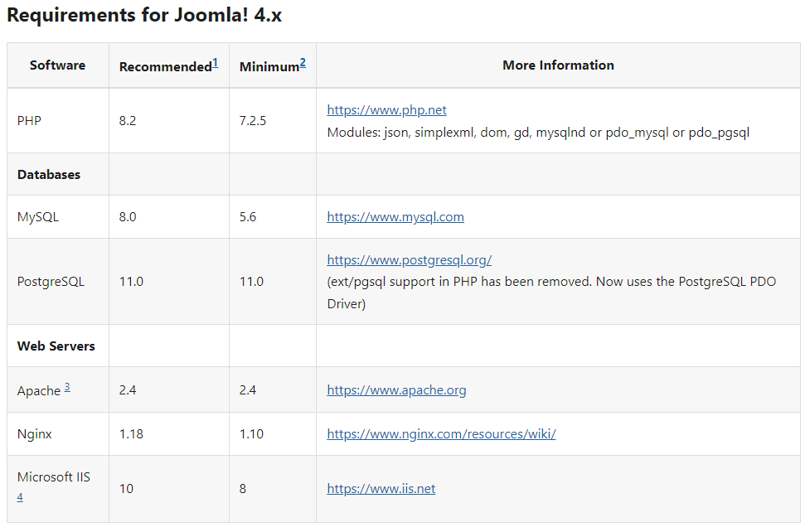Click the Web Servers section row label
The height and width of the screenshot is (532, 810).
click(56, 346)
